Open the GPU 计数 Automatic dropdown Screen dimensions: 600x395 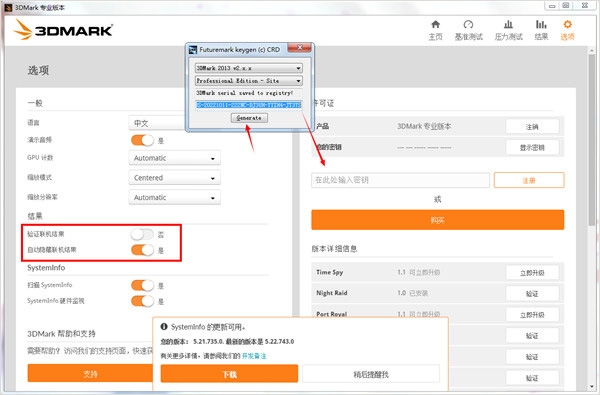pyautogui.click(x=174, y=158)
